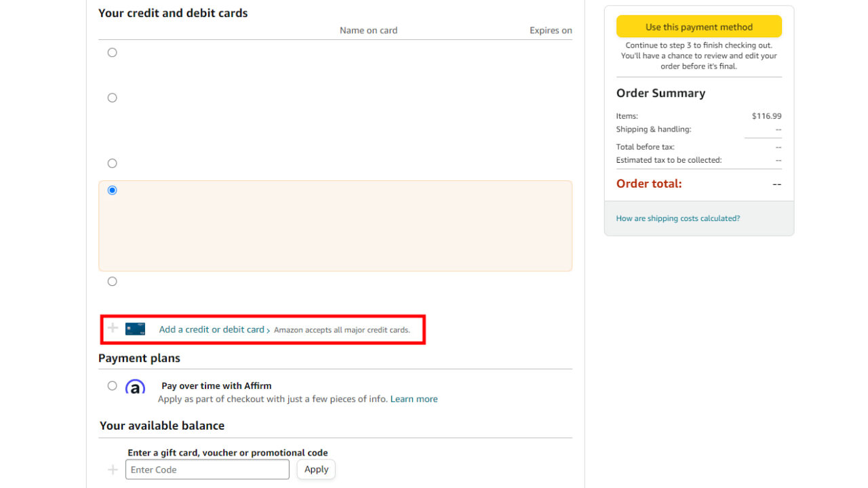
Task: Apply the gift card code
Action: 316,469
